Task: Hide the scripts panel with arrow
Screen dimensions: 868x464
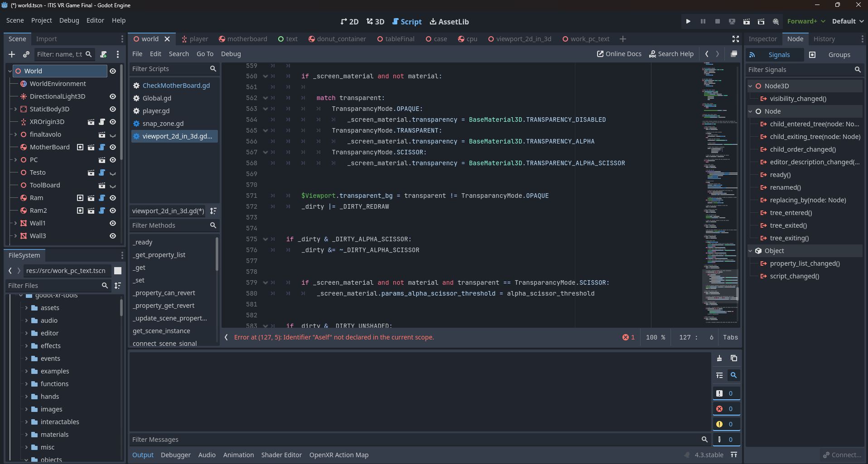Action: click(x=226, y=337)
